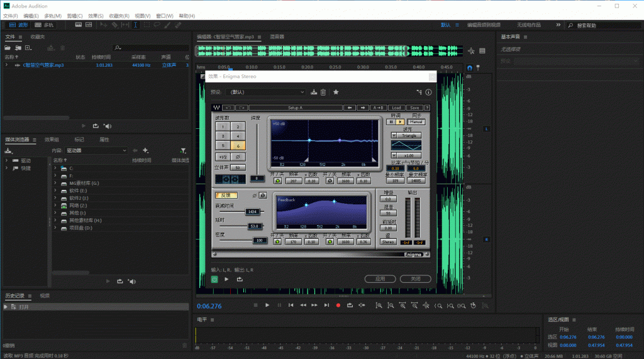Screen dimensions: 644x359
Task: Redo in the Enigma plugin toolbar
Action: click(x=242, y=108)
